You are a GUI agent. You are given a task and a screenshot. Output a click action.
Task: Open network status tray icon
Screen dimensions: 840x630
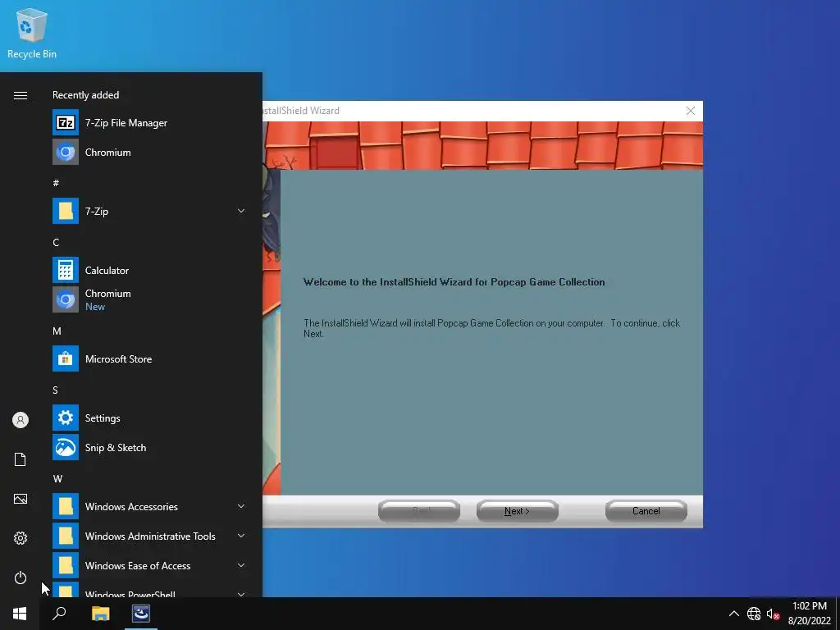tap(754, 614)
